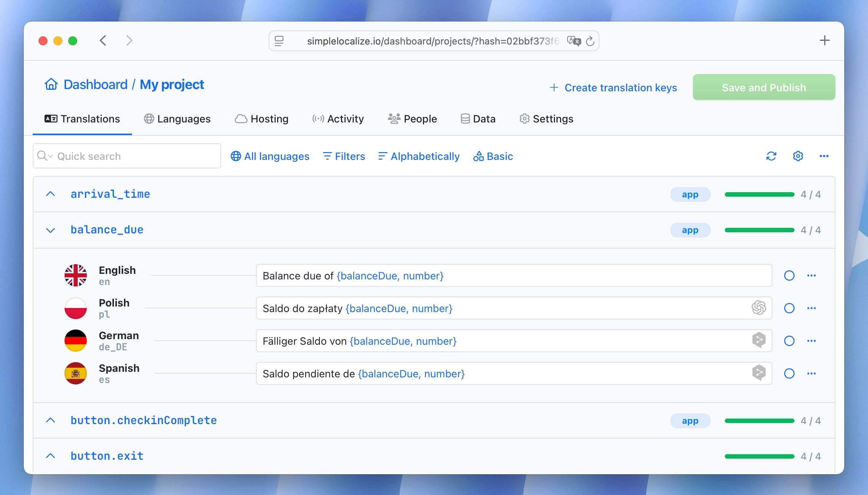Click into the Polish translation field
The width and height of the screenshot is (868, 495).
[x=514, y=308]
